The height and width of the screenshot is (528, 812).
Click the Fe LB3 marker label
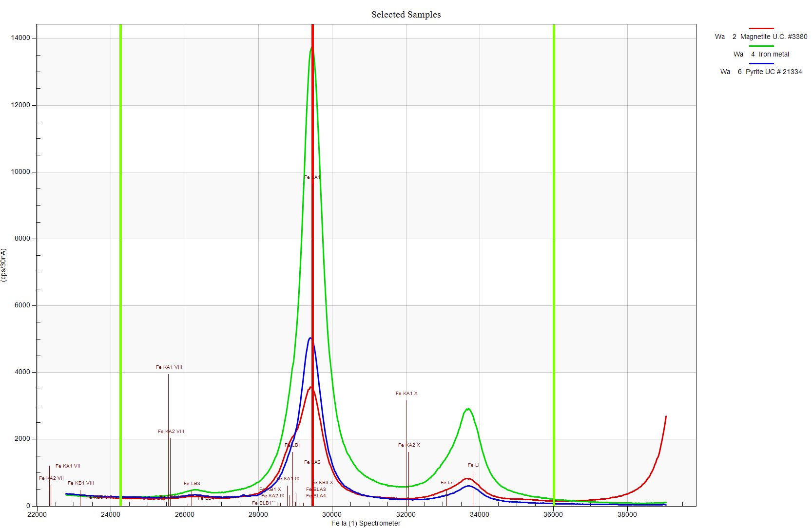coord(192,484)
